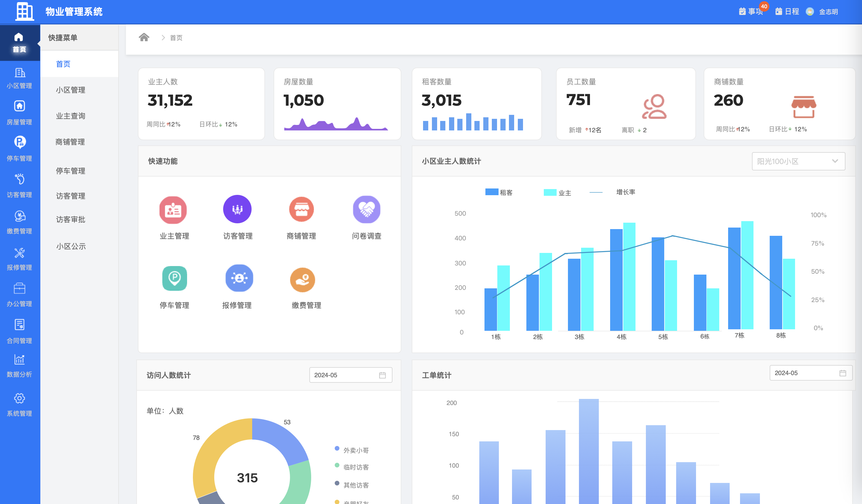862x504 pixels.
Task: Click the donut center total 315
Action: click(247, 478)
